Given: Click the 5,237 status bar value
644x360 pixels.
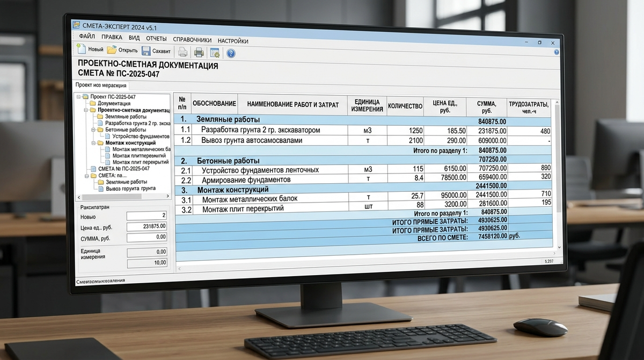Looking at the screenshot, I should 548,261.
